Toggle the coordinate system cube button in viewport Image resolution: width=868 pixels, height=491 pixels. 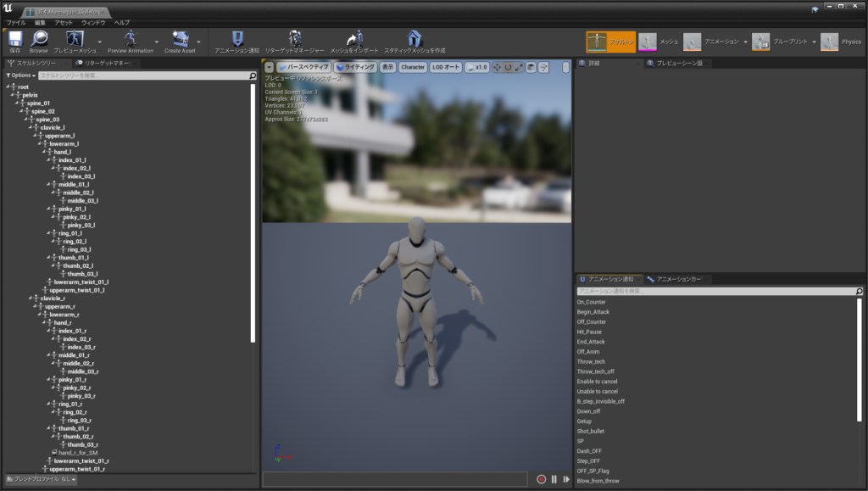[x=531, y=67]
